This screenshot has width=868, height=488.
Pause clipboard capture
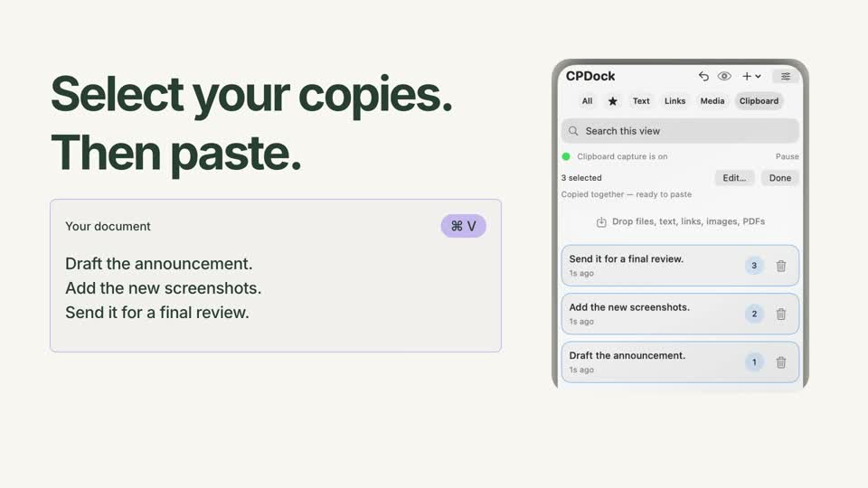[787, 156]
